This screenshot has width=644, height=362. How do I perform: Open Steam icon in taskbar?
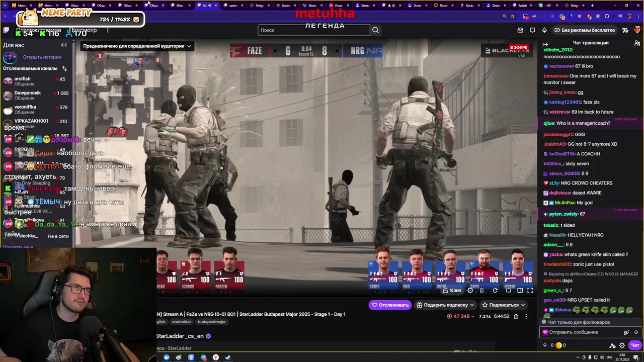[228, 357]
